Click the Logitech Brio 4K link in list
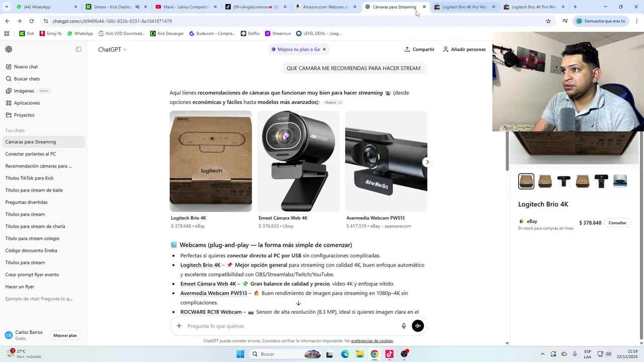The image size is (644, 362). coord(200,265)
